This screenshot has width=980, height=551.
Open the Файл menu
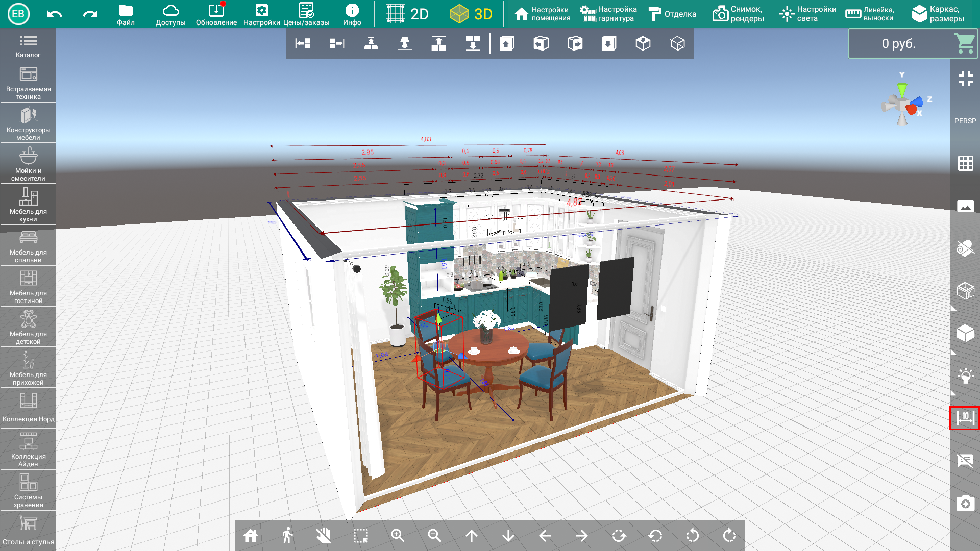pyautogui.click(x=126, y=15)
